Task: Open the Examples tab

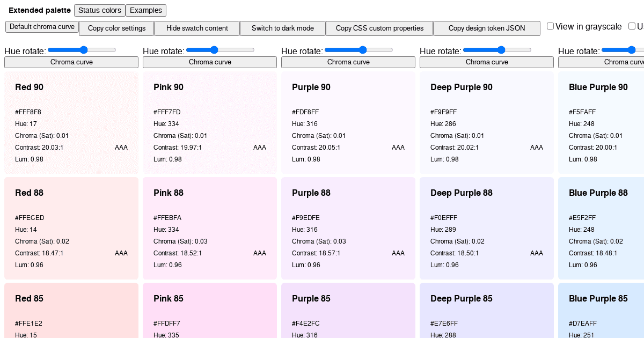Action: coord(145,10)
